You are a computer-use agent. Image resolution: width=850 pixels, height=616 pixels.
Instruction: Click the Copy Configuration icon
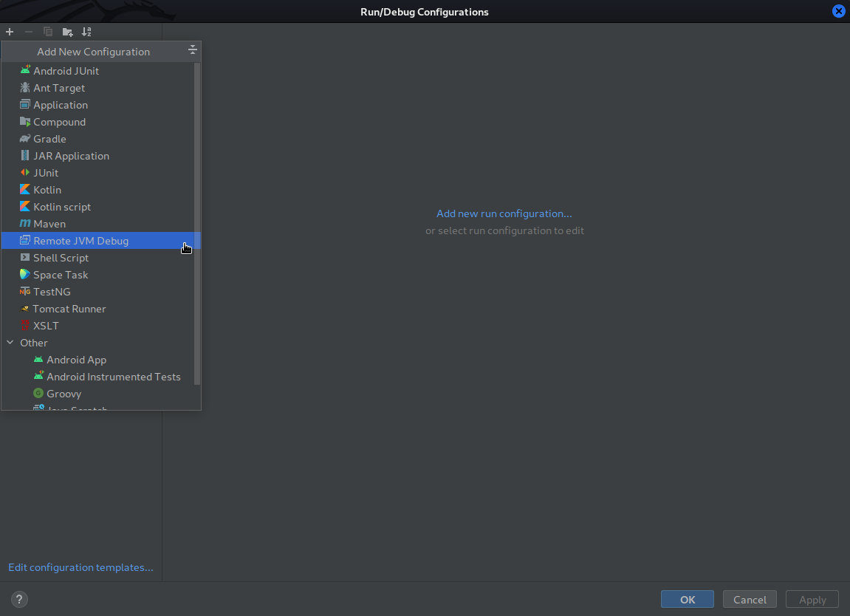(x=48, y=32)
